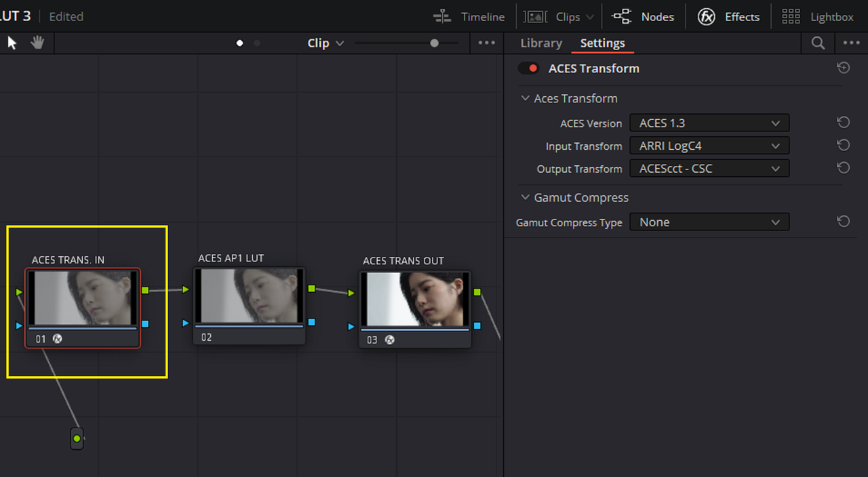Click node 01's green RGB output connector
Image resolution: width=868 pixels, height=477 pixels.
[145, 290]
